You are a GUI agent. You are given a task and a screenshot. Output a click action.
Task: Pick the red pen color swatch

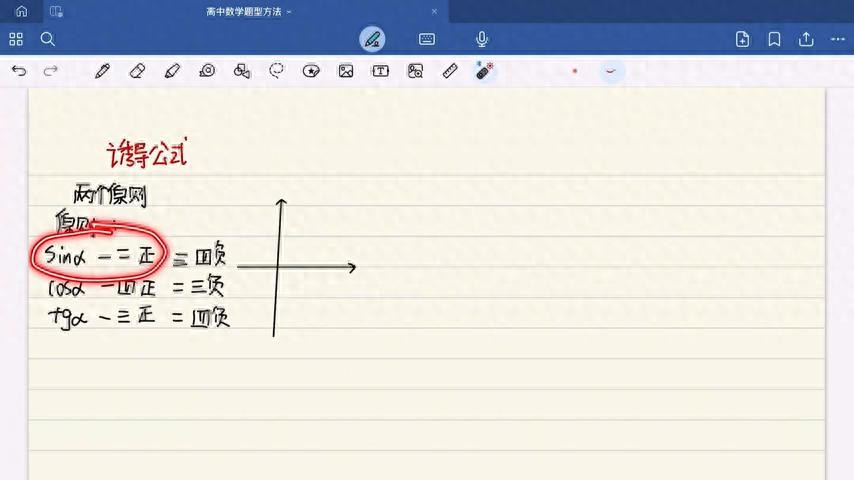pyautogui.click(x=575, y=71)
